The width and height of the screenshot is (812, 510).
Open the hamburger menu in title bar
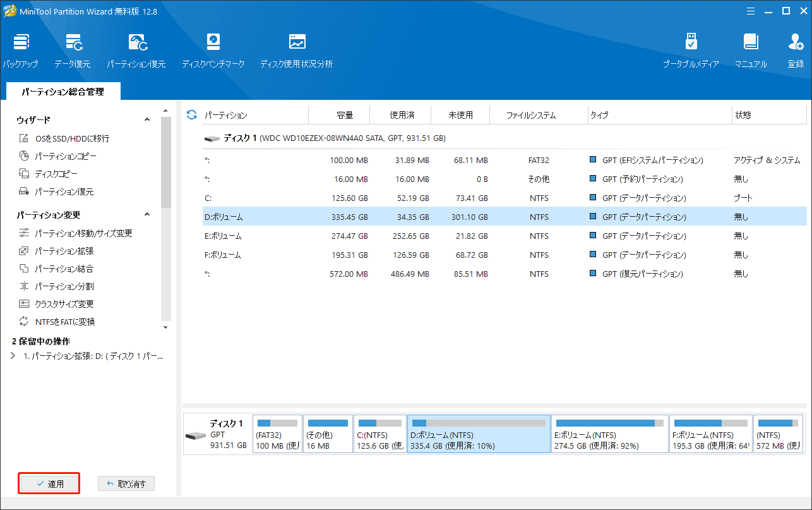pos(751,11)
